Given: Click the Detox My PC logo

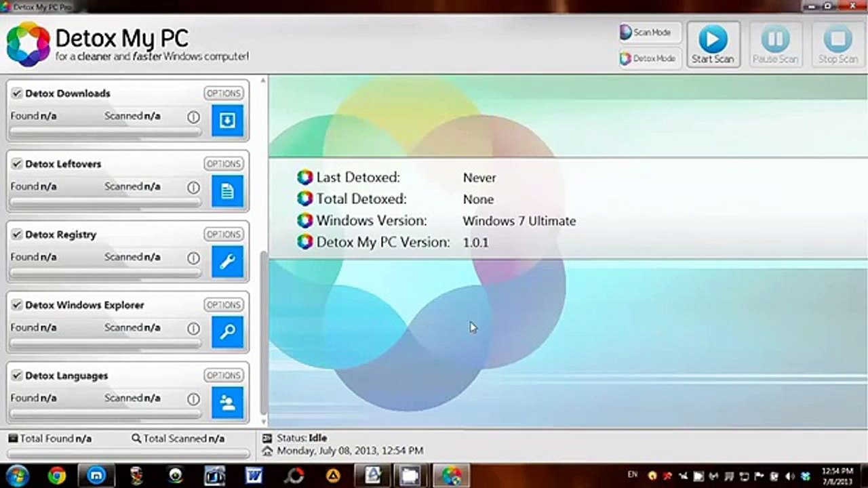Looking at the screenshot, I should click(x=28, y=44).
